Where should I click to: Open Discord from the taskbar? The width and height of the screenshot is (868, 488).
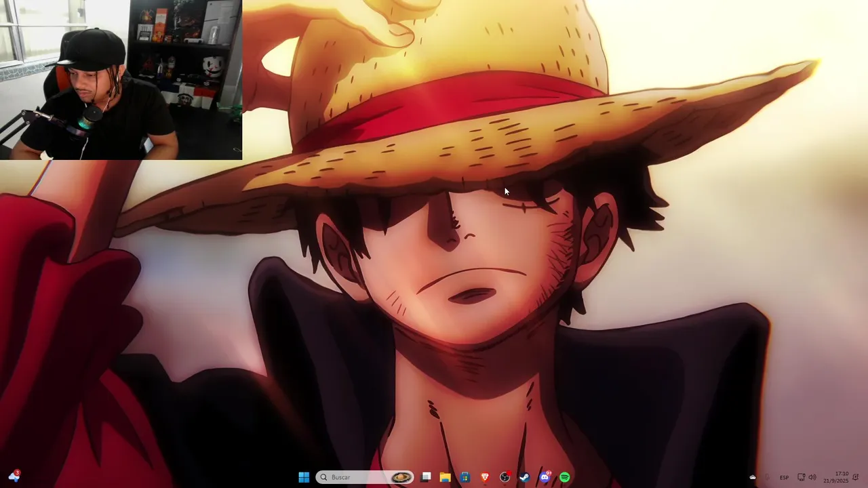coord(545,477)
